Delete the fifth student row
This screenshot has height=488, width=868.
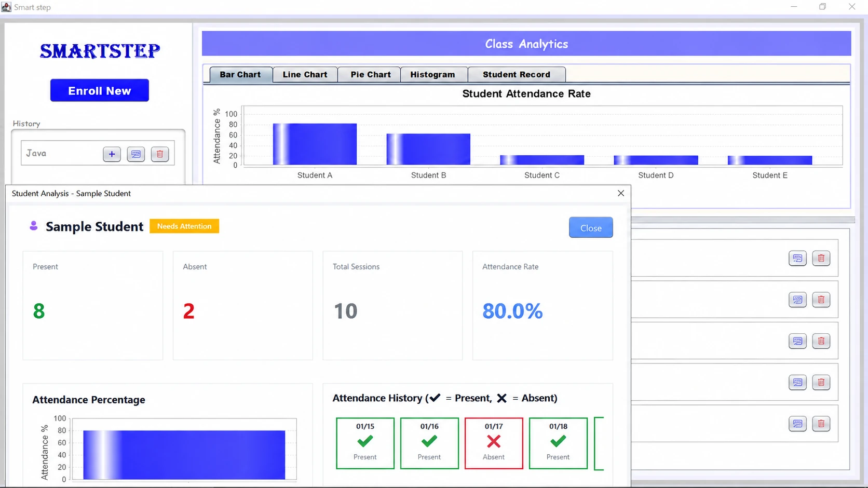(821, 424)
